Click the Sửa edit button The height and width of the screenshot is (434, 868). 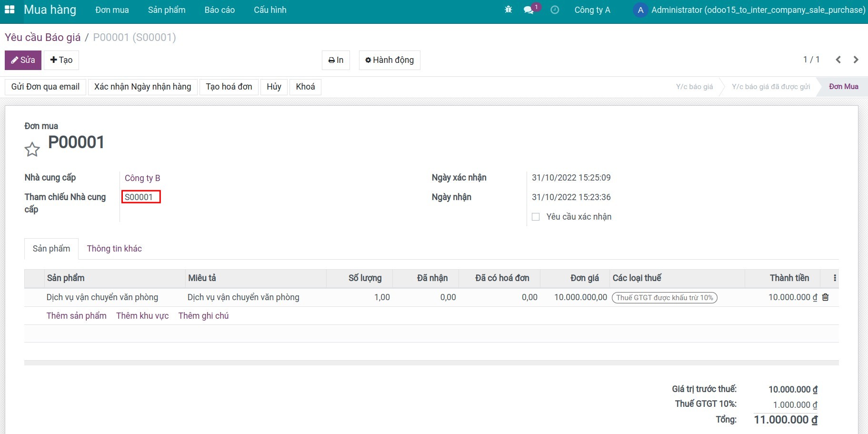[23, 60]
